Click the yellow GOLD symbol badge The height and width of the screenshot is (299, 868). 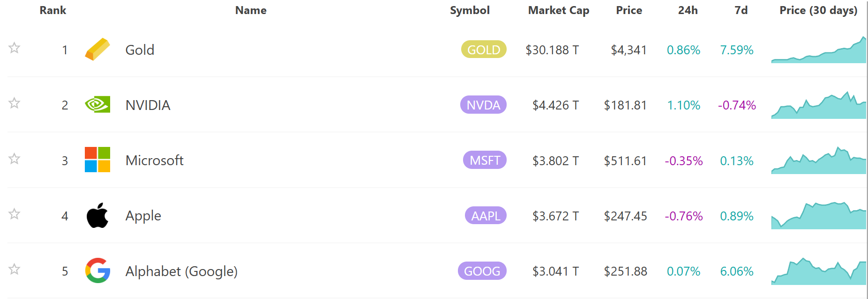click(x=484, y=50)
